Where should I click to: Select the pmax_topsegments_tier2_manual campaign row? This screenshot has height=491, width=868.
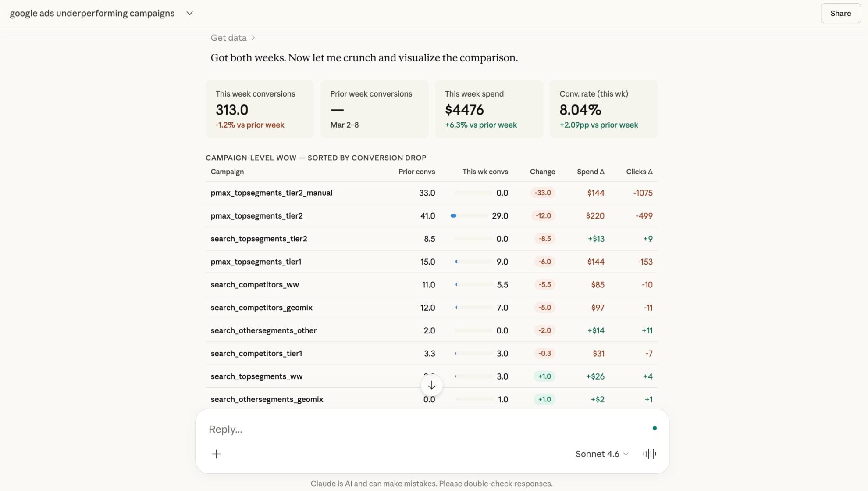point(271,193)
